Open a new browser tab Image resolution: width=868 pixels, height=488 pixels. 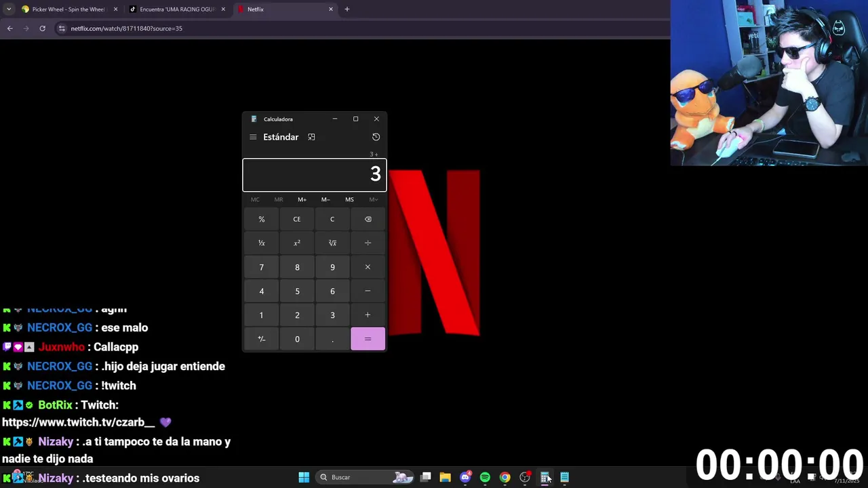(x=347, y=9)
